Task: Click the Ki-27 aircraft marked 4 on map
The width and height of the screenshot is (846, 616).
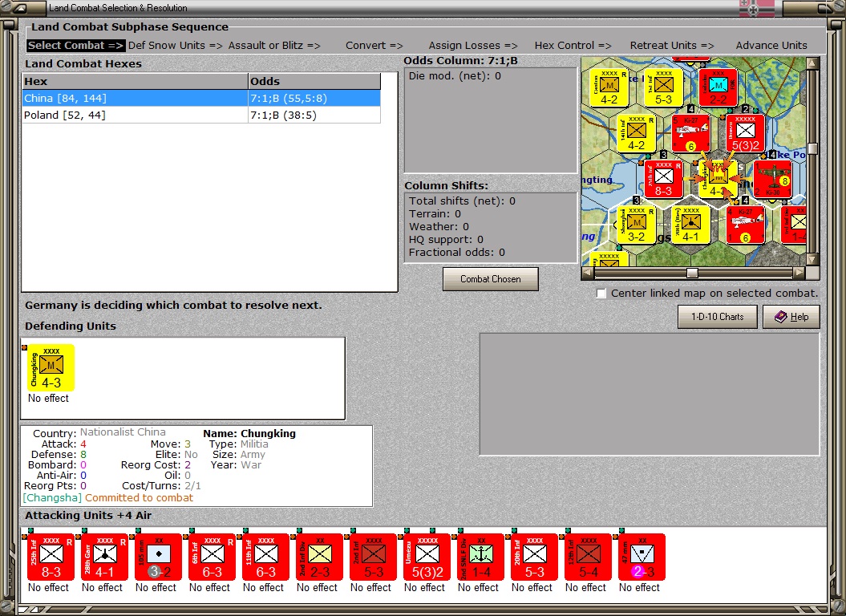Action: (x=745, y=225)
